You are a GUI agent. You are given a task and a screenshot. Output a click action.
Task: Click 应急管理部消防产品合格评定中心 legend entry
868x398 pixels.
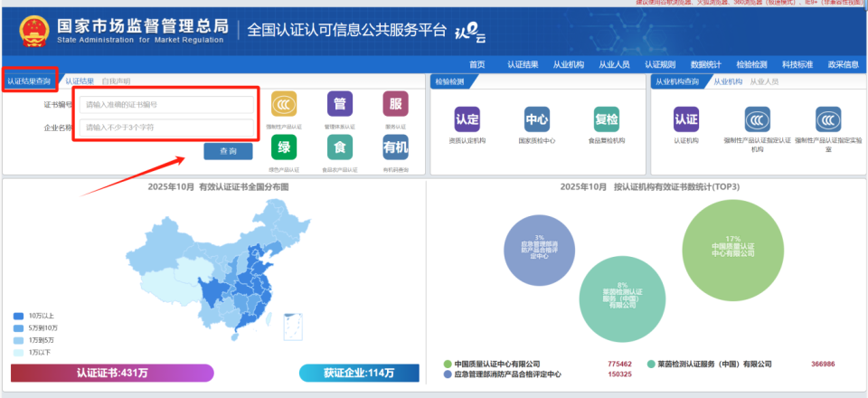click(x=503, y=374)
